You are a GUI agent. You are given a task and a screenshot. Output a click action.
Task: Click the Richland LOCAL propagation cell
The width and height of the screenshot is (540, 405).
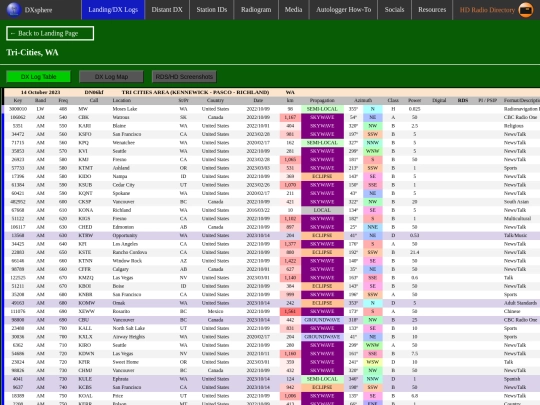[322, 210]
